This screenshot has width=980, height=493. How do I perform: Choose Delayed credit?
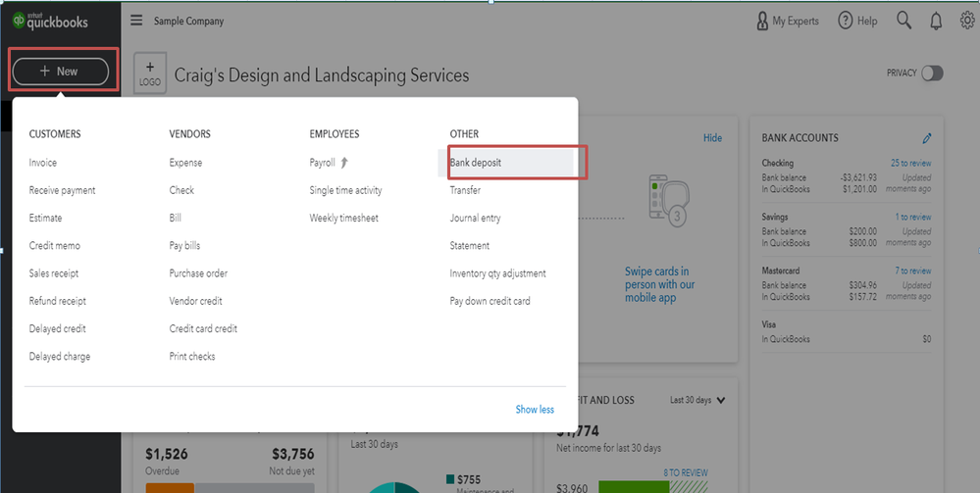pyautogui.click(x=57, y=328)
